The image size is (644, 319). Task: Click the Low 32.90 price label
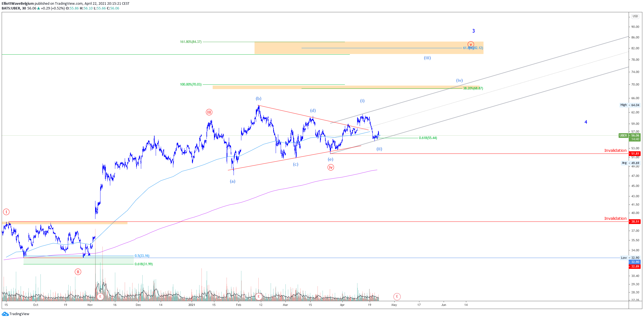click(630, 258)
